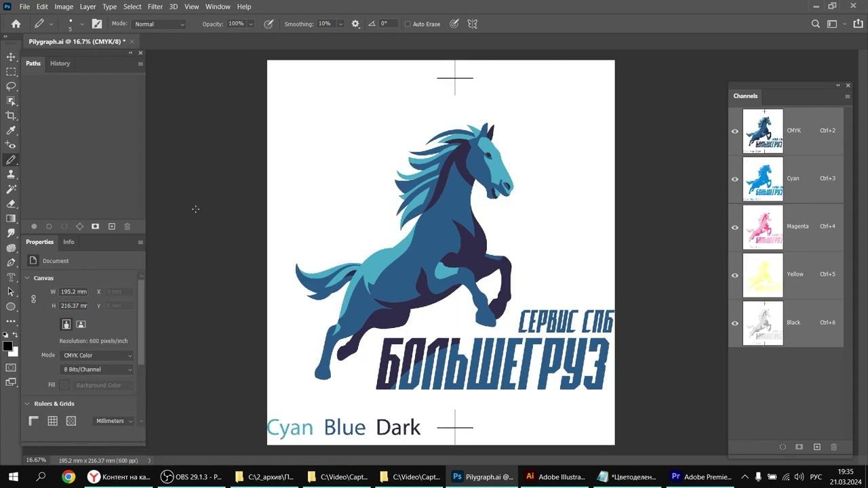Delete current path trash icon
Screen dimensions: 868x488
point(127,226)
